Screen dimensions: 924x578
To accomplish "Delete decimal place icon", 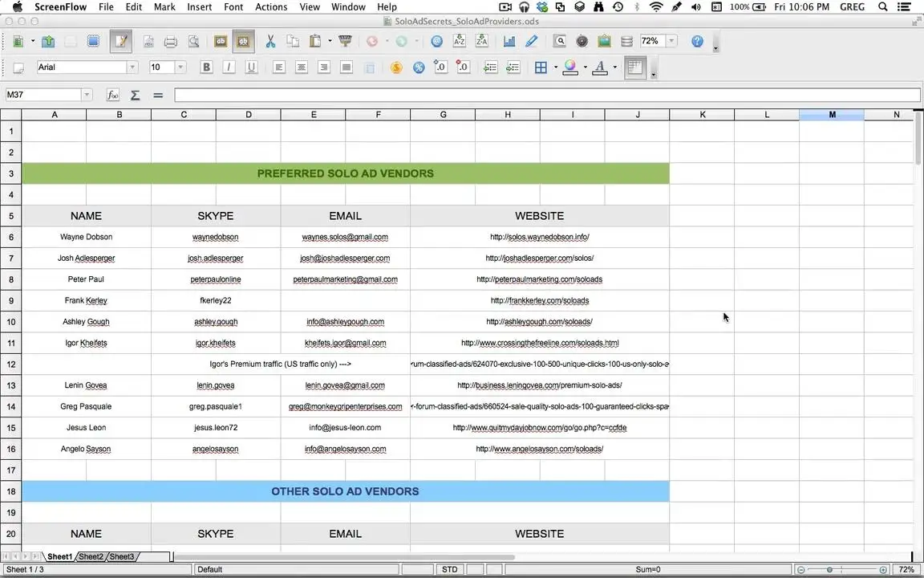I will coord(463,67).
